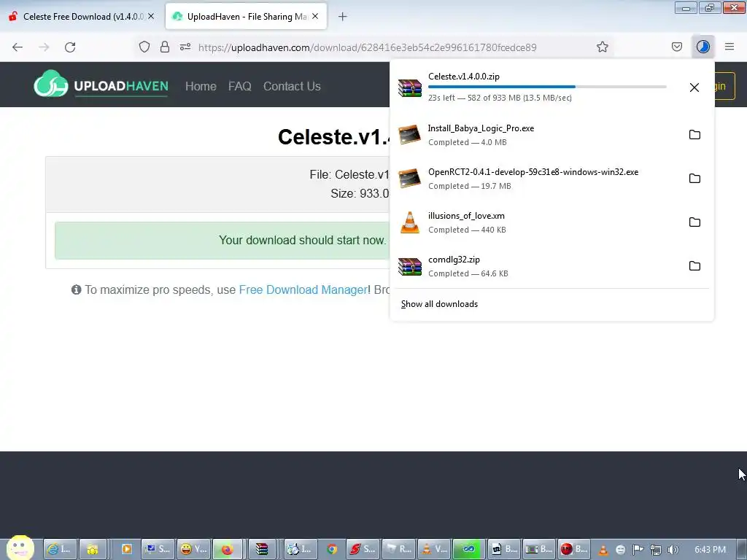Close the Celeste Free Download tab
Screen dimensions: 747x560
point(151,16)
